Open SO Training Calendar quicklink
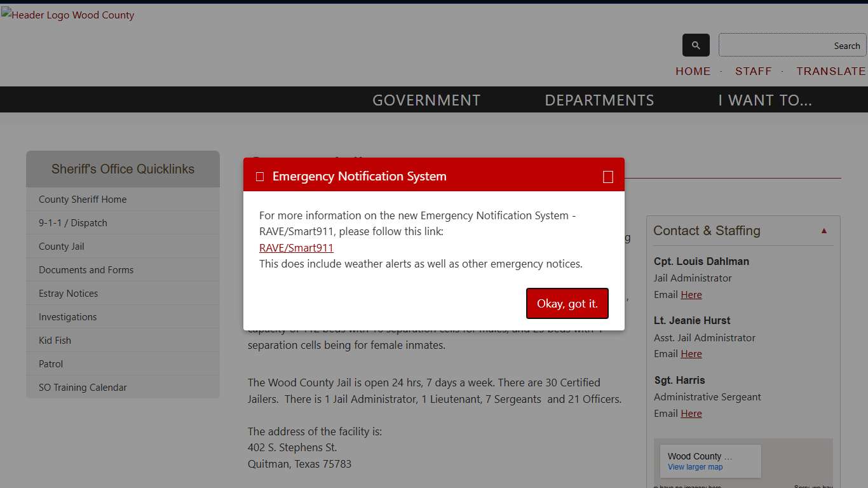 (83, 388)
